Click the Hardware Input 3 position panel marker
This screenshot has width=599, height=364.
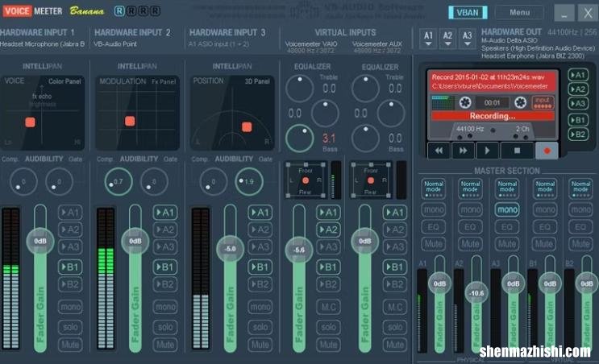247,127
